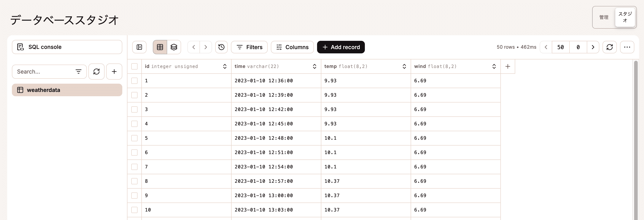644x220 pixels.
Task: Go back in navigation history
Action: click(x=193, y=47)
